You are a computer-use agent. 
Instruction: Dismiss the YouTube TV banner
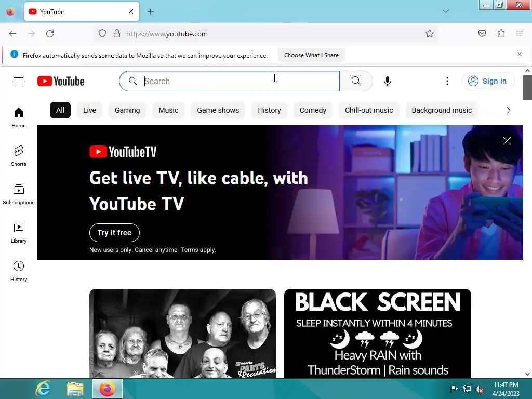[x=507, y=141]
